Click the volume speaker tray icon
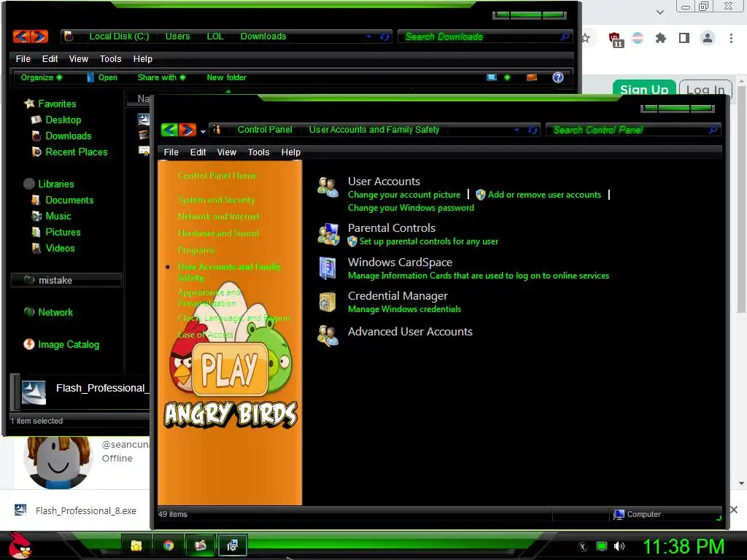The width and height of the screenshot is (747, 560). tap(619, 546)
